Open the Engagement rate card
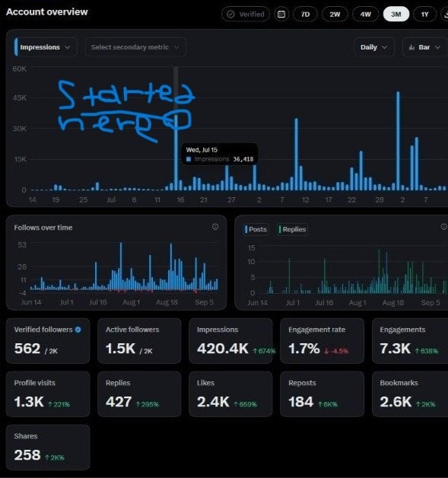 pyautogui.click(x=322, y=341)
